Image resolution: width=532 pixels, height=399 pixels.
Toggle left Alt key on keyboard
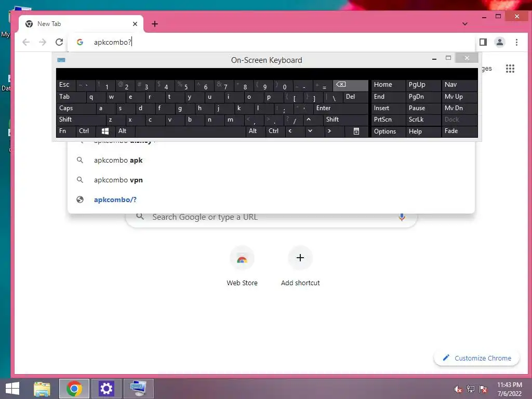125,131
